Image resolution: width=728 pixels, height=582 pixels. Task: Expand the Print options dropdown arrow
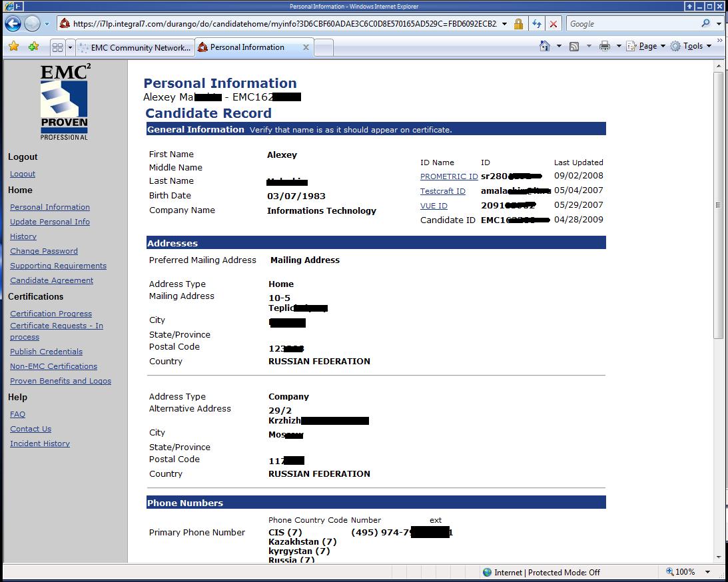click(618, 46)
